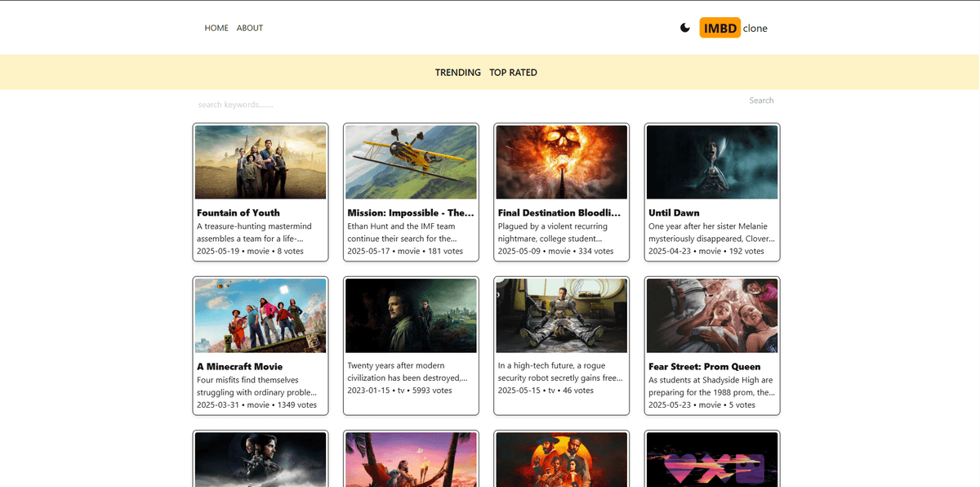Open the A Minecraft Movie poster
The image size is (980, 487).
[261, 315]
